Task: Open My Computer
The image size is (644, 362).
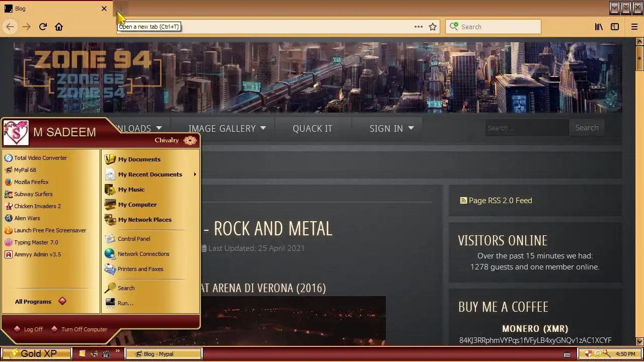Action: click(131, 205)
